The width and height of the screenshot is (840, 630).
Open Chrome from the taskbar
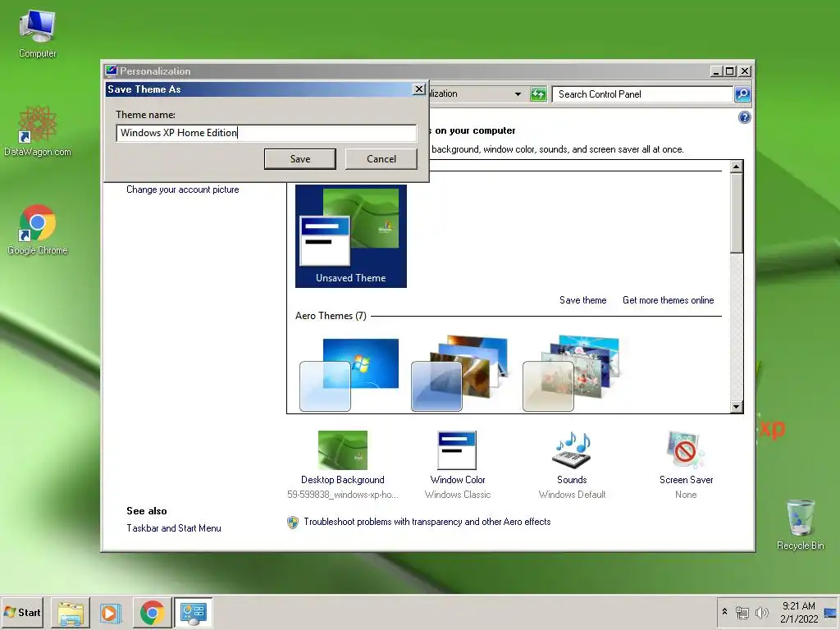tap(152, 613)
